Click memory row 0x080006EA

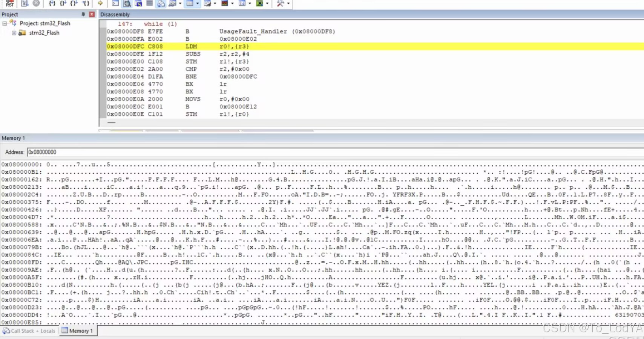click(322, 240)
